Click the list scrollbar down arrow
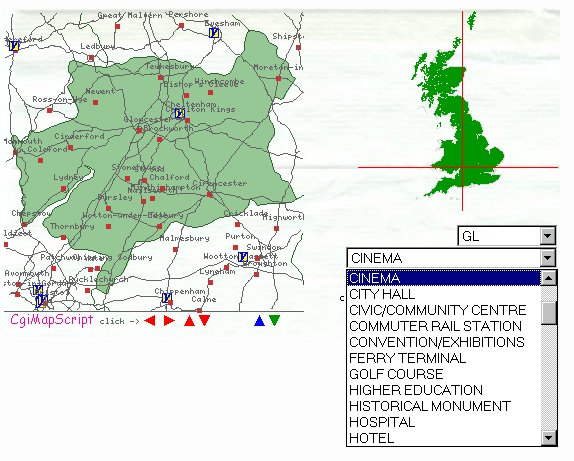This screenshot has height=461, width=574. [x=549, y=438]
